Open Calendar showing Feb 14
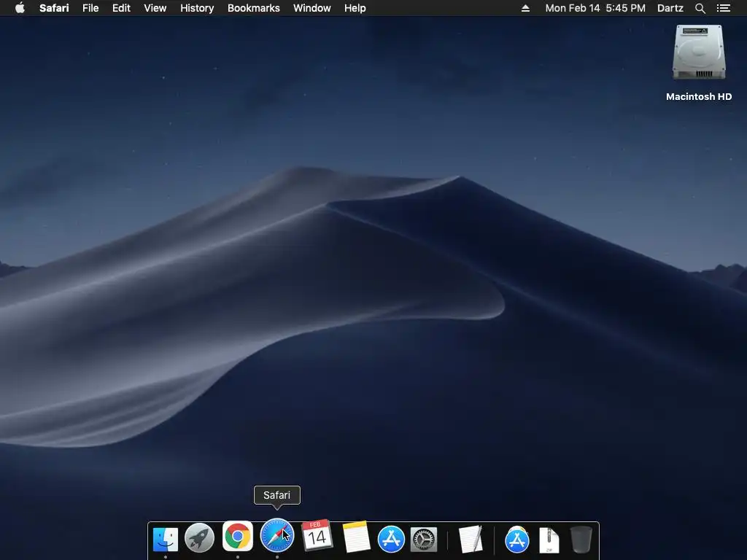Screen dimensions: 747x560 (317, 535)
